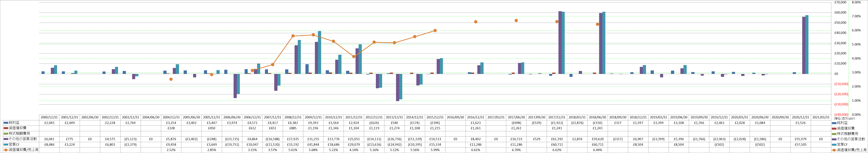The height and width of the screenshot is (153, 868).
Task: Click the (£624) cell
Action: coord(374,123)
